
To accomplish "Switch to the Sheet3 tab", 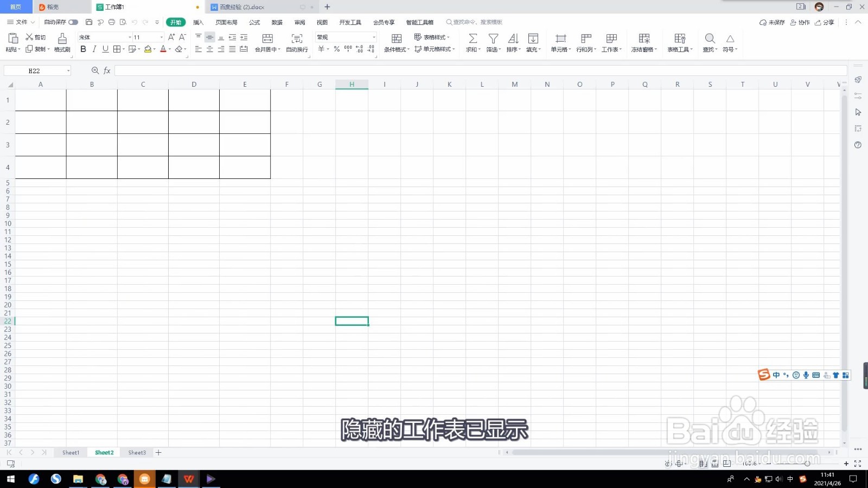I will [137, 452].
